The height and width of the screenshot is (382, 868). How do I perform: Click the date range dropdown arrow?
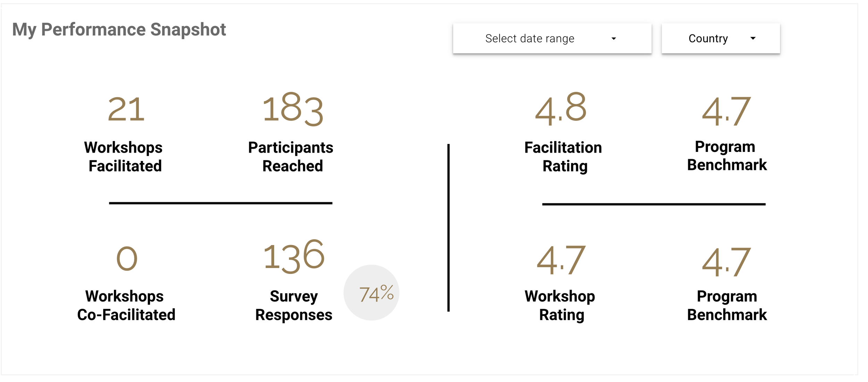click(614, 39)
